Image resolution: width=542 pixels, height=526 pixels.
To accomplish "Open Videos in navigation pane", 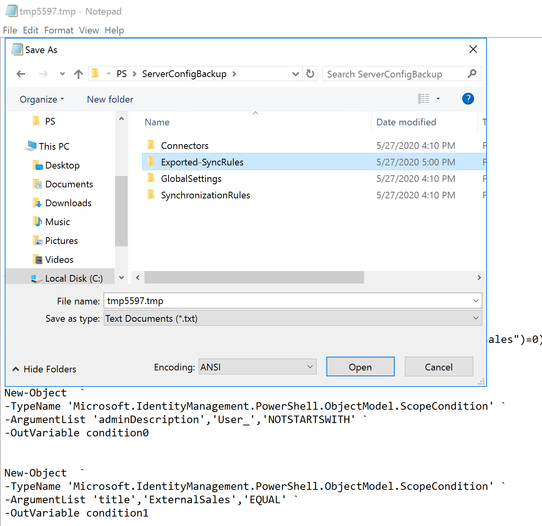I will [x=53, y=260].
